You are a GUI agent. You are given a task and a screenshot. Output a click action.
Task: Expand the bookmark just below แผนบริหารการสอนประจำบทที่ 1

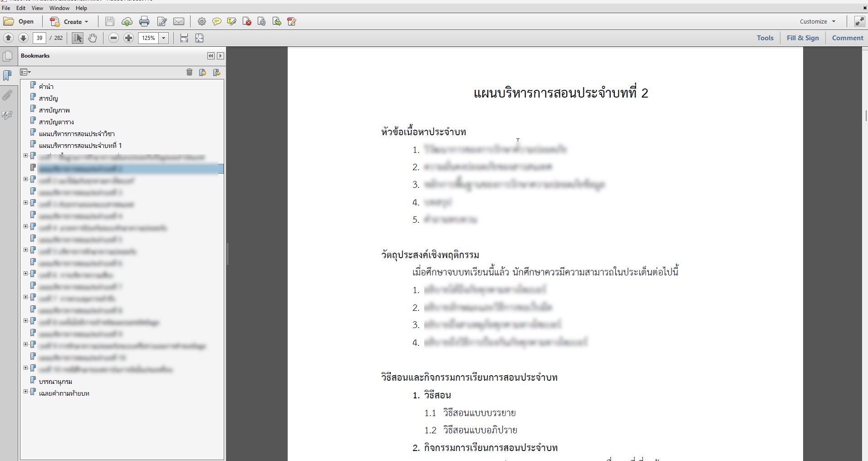click(26, 155)
